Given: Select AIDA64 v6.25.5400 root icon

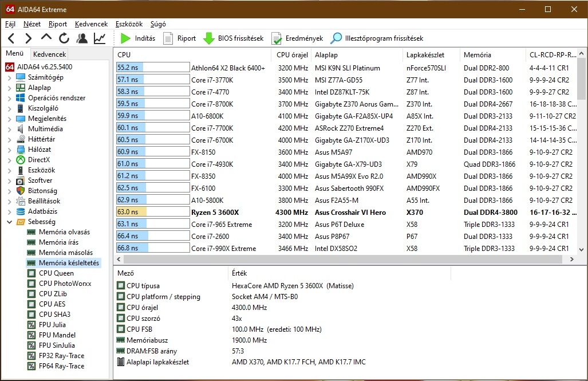Looking at the screenshot, I should (10, 67).
